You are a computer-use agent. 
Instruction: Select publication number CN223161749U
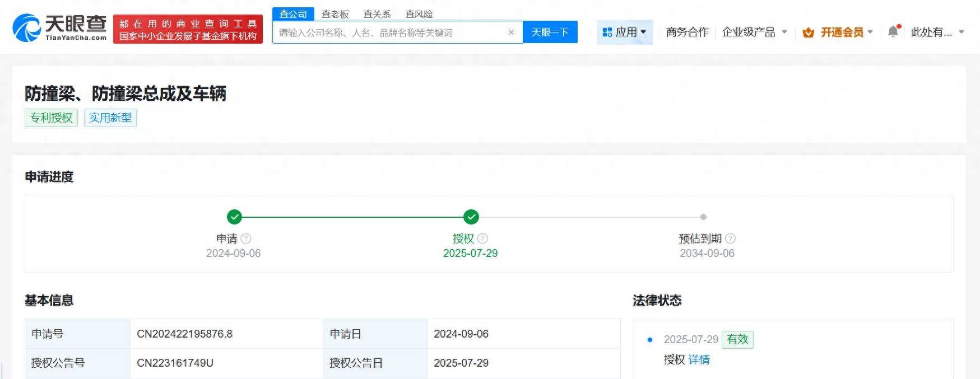tap(175, 363)
